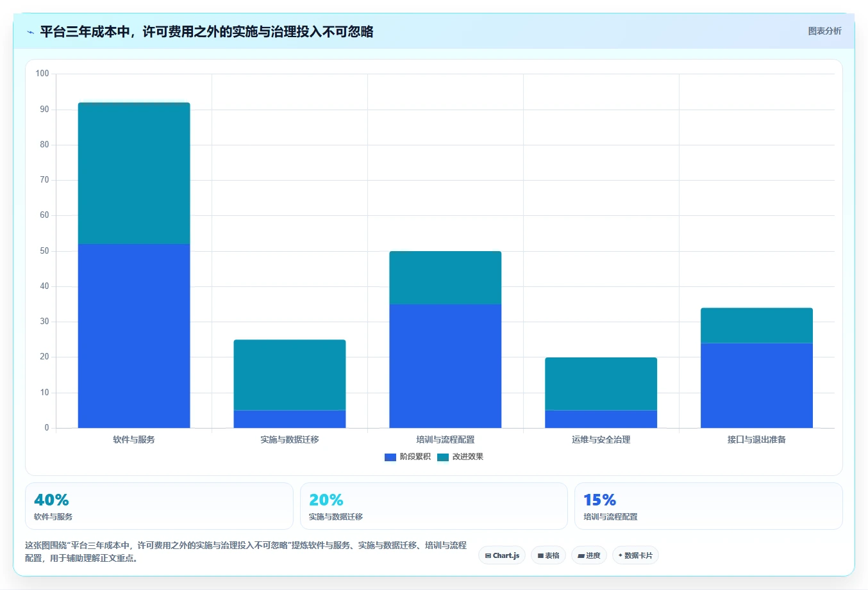Click the teal segment of 实施与数据迁移 bar
Image resolution: width=868 pixels, height=590 pixels.
coord(290,375)
